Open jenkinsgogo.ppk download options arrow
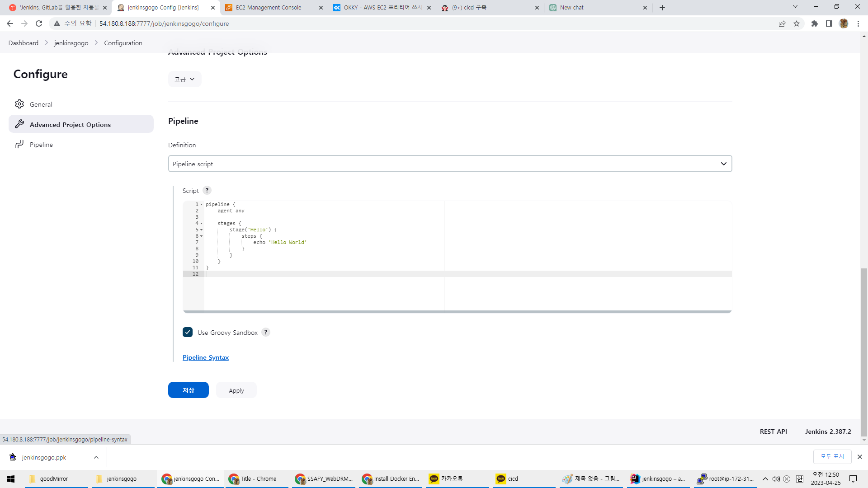This screenshot has height=488, width=868. (x=96, y=457)
